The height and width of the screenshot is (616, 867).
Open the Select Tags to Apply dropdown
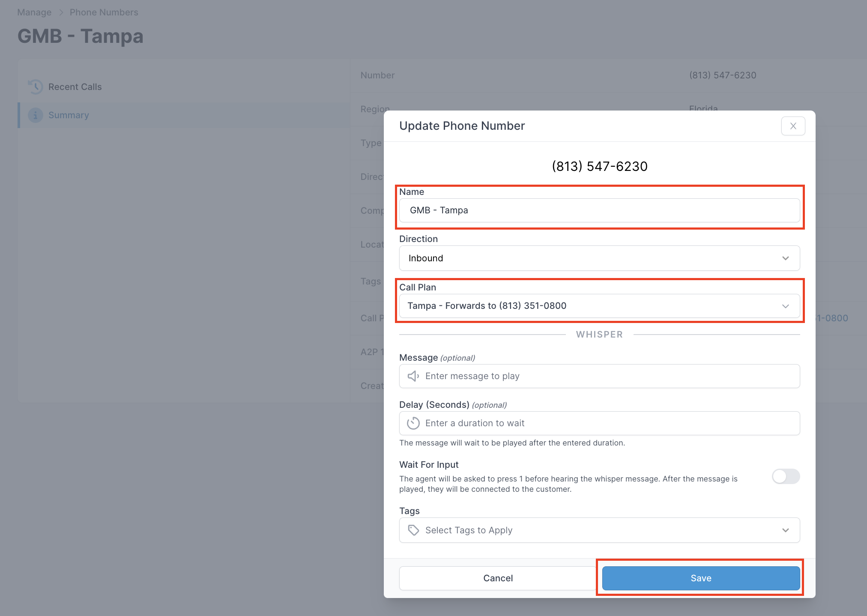599,530
